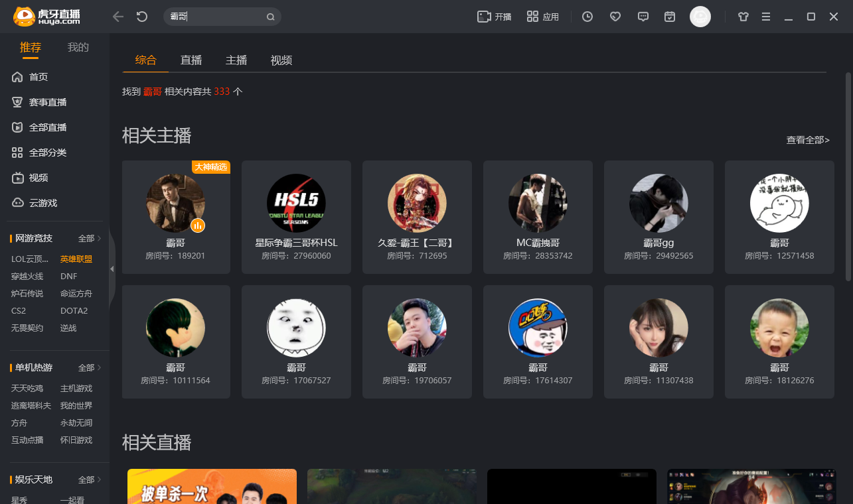Open favorites with the heart icon
853x504 pixels.
pyautogui.click(x=615, y=17)
